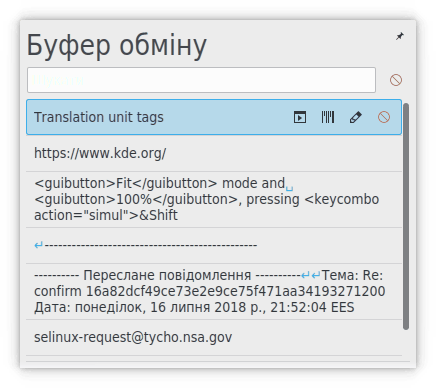Invoke action on Translation unit tags entry
Viewport: 436px width, 388px height.
tap(300, 117)
